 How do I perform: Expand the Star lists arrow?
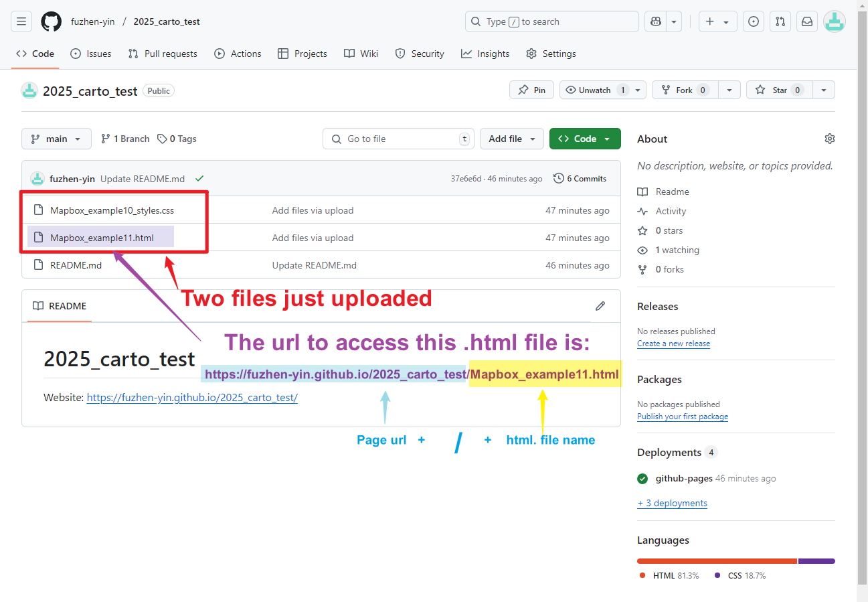[824, 90]
